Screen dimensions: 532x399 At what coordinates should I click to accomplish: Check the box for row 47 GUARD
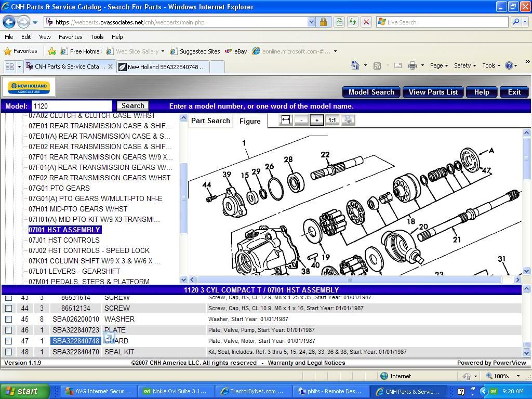(x=8, y=341)
